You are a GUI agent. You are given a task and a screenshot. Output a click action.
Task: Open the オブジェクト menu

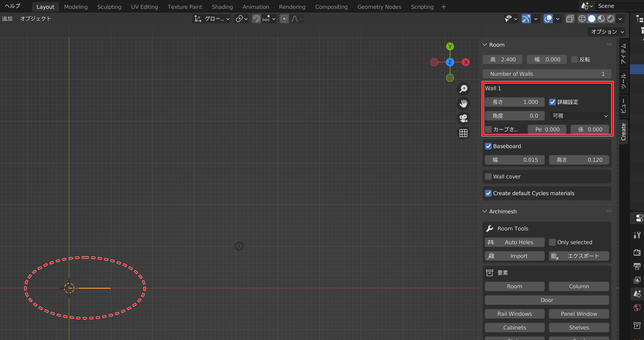(36, 19)
